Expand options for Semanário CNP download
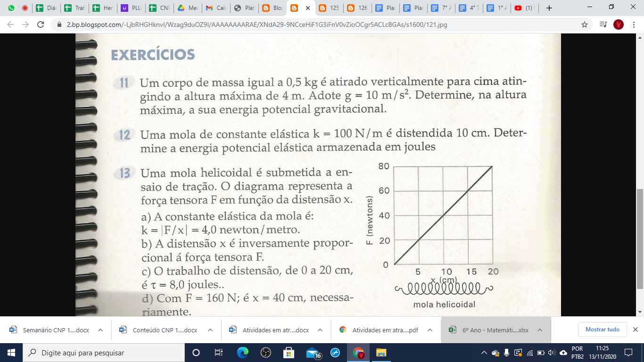 pos(100,330)
